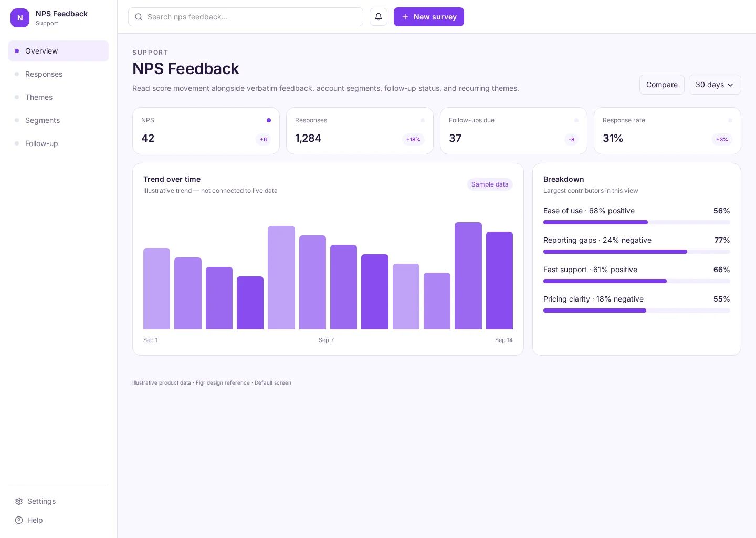Click the Pricing clarity progress bar

pyautogui.click(x=637, y=311)
